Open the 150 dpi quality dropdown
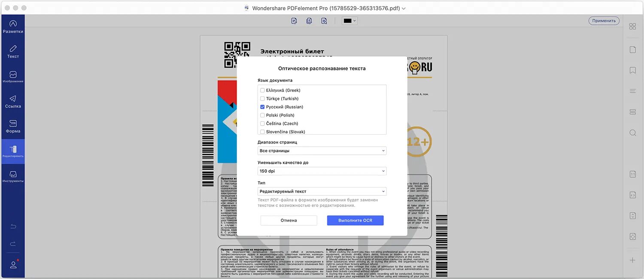 [x=322, y=171]
